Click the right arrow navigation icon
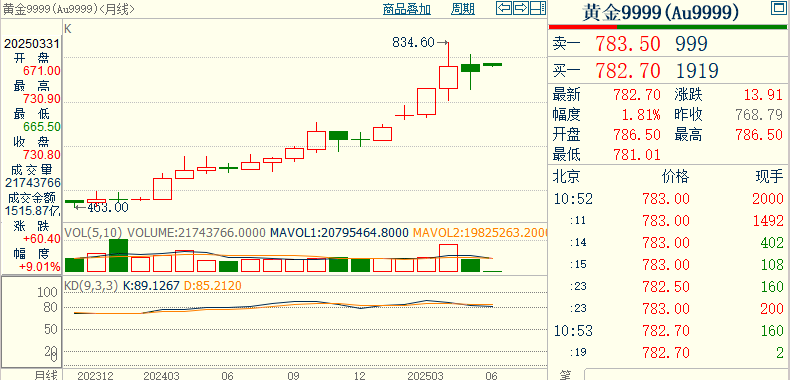The image size is (790, 380). [520, 8]
